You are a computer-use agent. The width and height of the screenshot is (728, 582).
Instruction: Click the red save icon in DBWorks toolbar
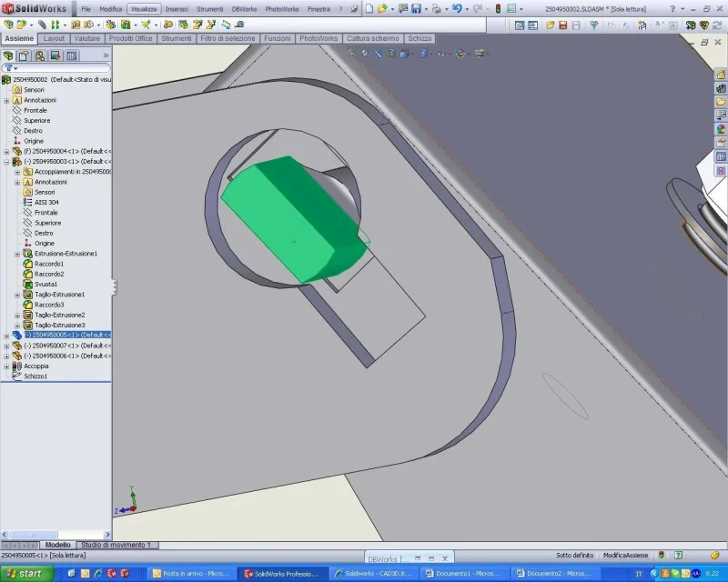point(563,25)
